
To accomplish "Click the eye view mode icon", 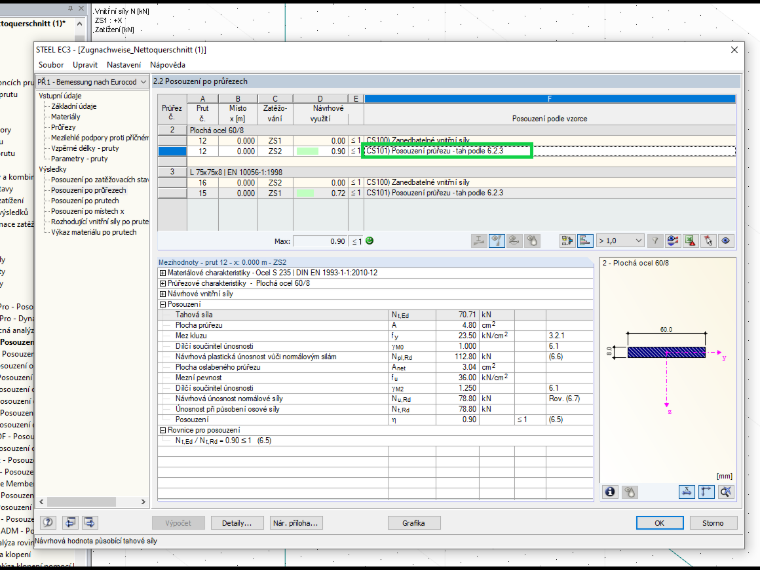I will click(726, 240).
